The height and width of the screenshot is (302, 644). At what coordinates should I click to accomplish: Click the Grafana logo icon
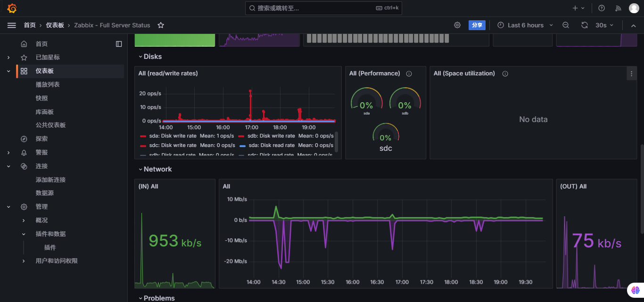click(12, 8)
